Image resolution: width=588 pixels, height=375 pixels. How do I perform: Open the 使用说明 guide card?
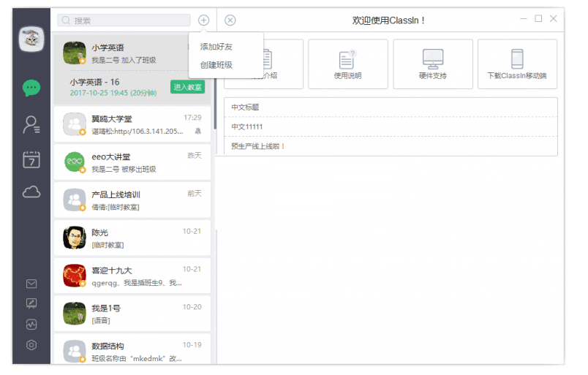[347, 64]
